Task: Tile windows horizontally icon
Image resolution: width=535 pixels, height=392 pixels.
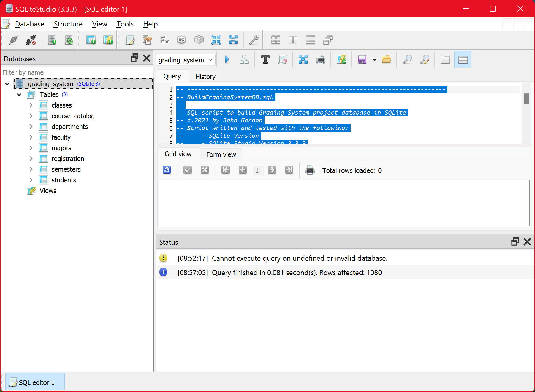Action: [293, 40]
